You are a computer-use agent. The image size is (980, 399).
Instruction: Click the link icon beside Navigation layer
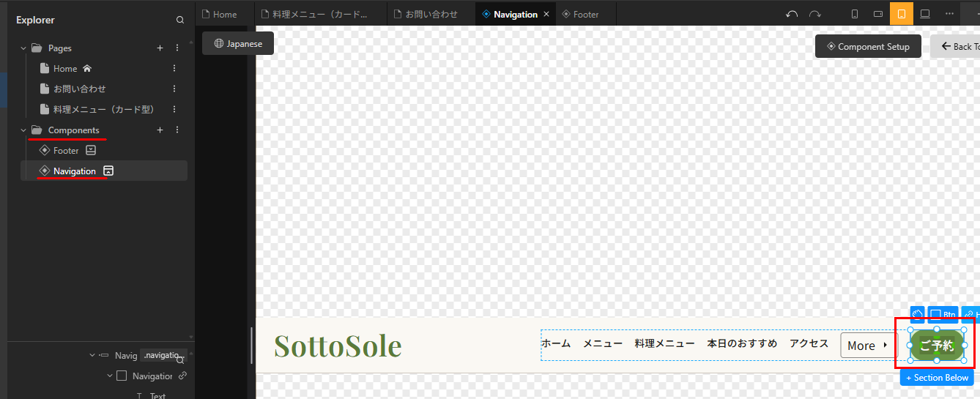click(182, 376)
